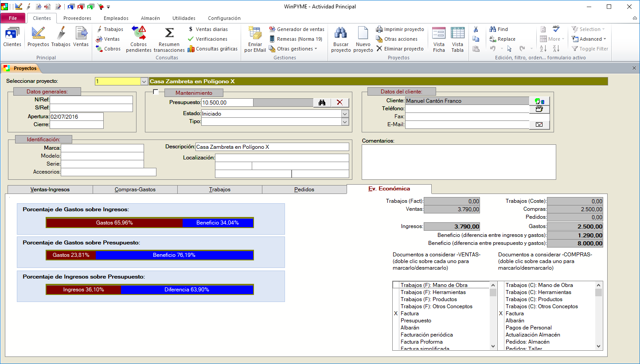Screen dimensions: 640x364
Task: Click the red X button beside Presupuesto
Action: click(x=340, y=102)
